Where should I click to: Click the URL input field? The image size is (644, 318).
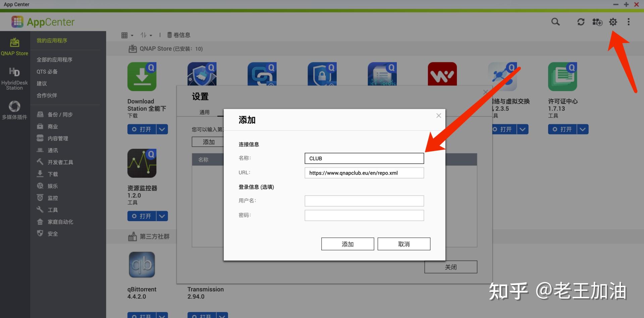tap(364, 173)
